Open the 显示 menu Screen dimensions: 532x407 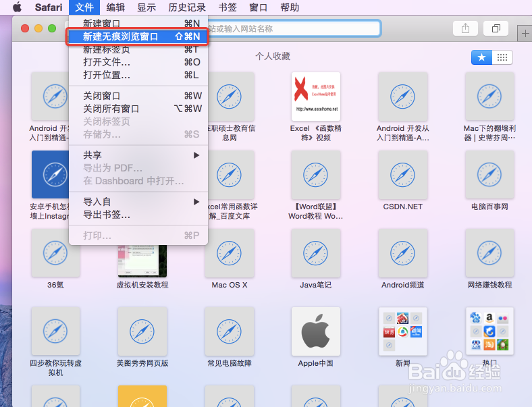[x=147, y=7]
